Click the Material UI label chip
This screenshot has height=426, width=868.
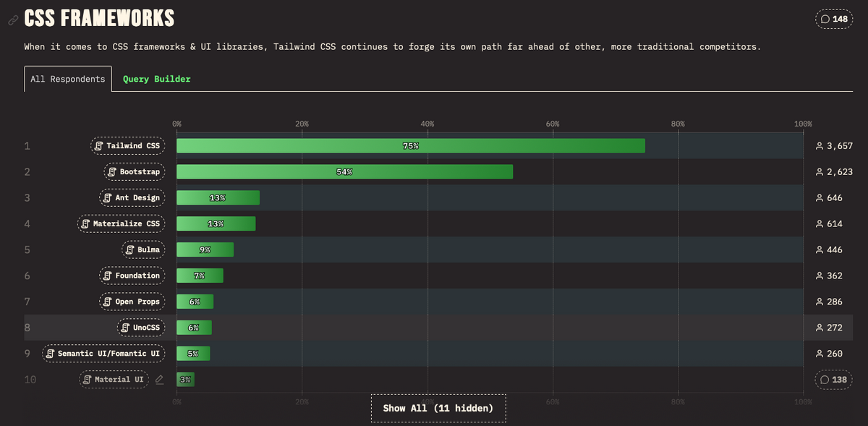[x=114, y=380]
